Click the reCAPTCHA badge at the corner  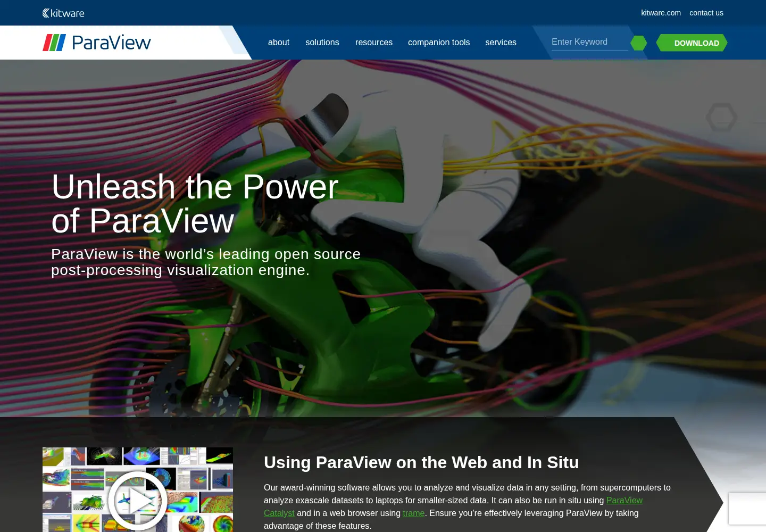click(x=747, y=509)
